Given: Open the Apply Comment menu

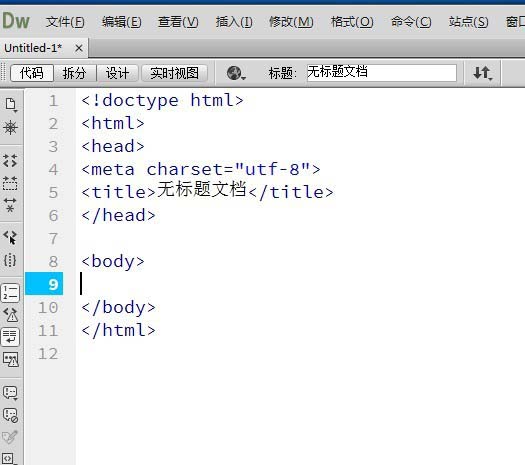Looking at the screenshot, I should click(10, 393).
